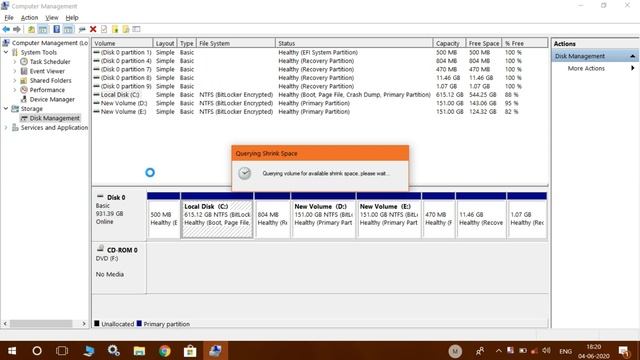640x360 pixels.
Task: Click the red X Delete toolbar icon
Action: [93, 29]
